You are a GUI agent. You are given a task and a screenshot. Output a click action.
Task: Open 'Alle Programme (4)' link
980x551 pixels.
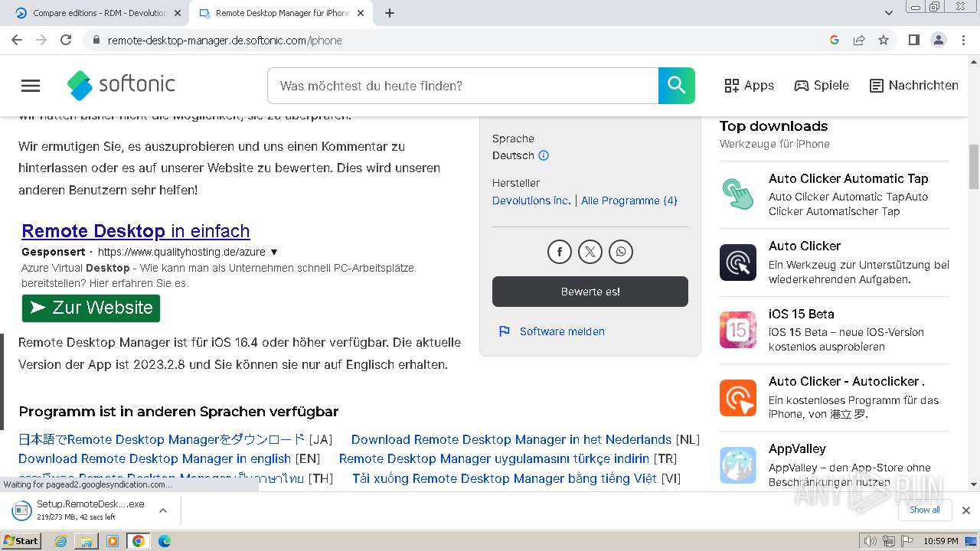629,201
